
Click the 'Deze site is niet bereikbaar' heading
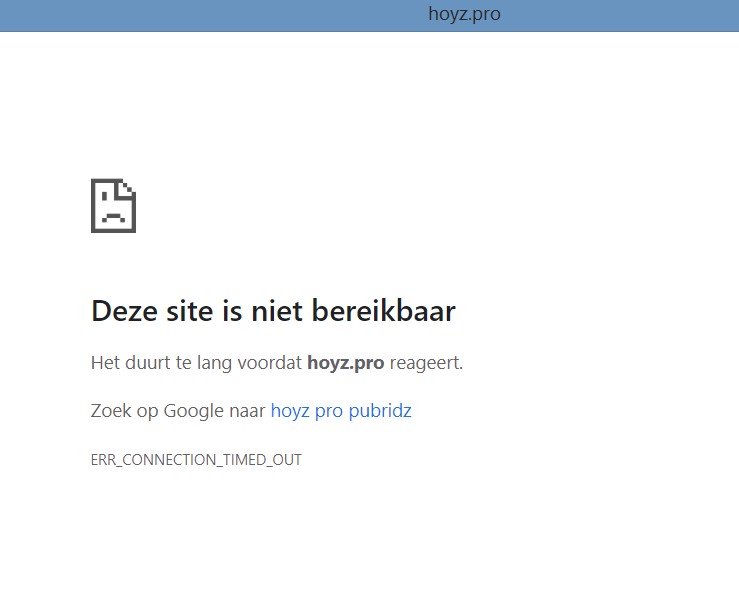click(273, 311)
